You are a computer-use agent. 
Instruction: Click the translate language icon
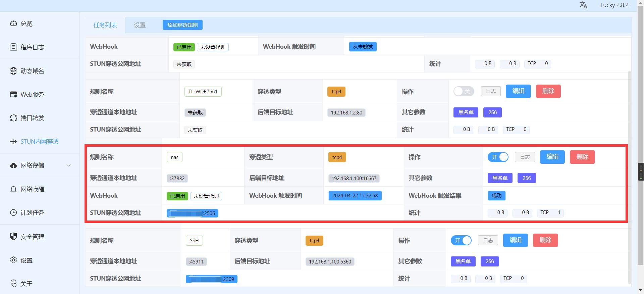(x=583, y=5)
